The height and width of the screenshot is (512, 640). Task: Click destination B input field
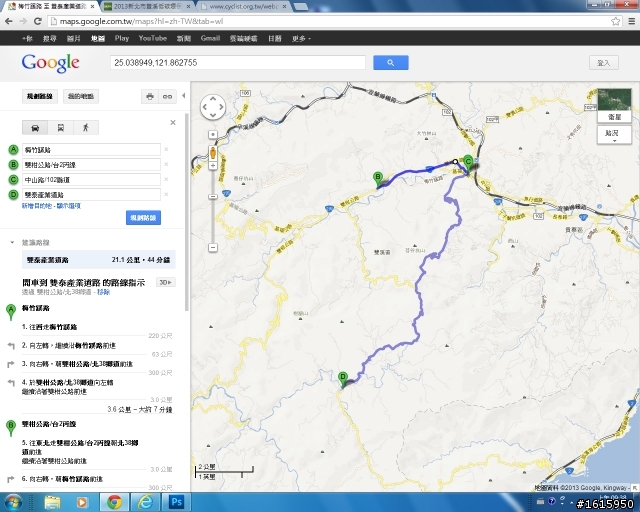[x=91, y=165]
